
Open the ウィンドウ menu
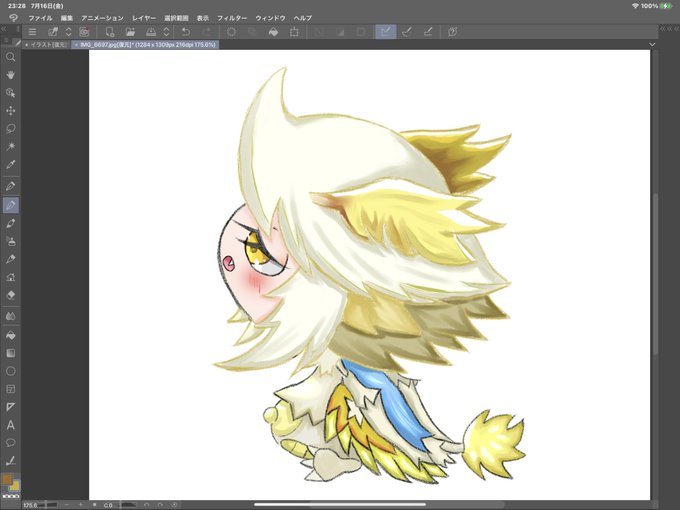270,18
